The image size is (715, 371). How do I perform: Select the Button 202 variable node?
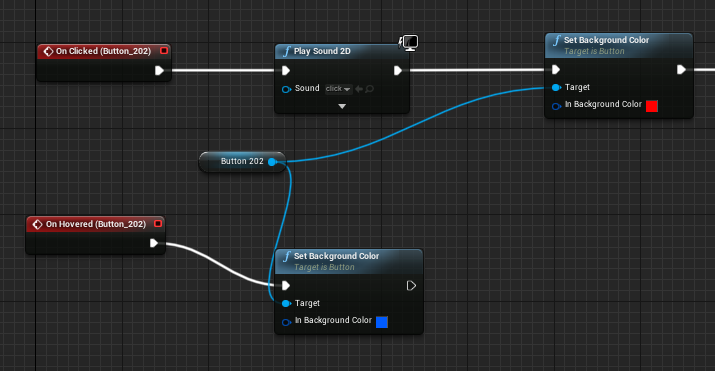pos(242,161)
